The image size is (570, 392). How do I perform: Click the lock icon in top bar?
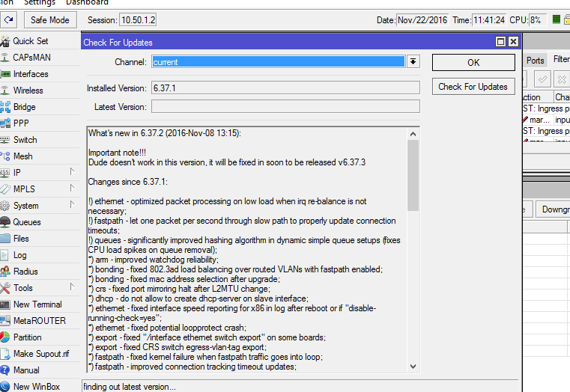pos(567,19)
